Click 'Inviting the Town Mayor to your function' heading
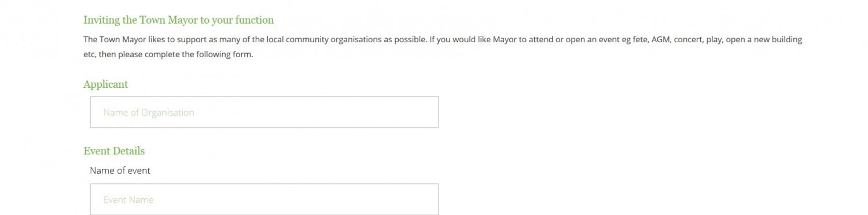Viewport: 868px width, 215px height. pos(178,20)
